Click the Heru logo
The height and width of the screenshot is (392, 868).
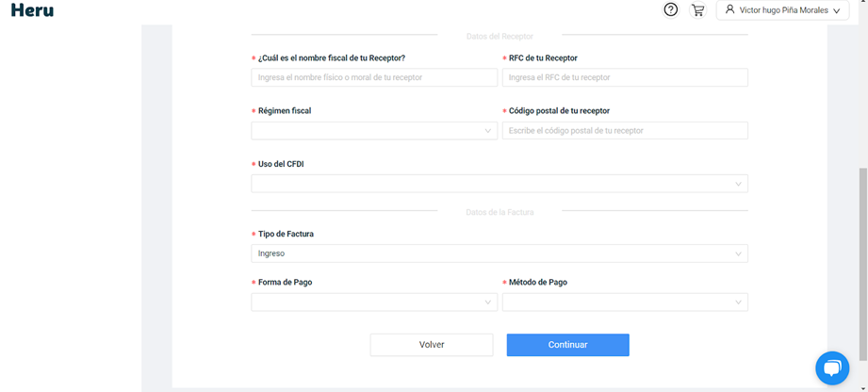32,10
